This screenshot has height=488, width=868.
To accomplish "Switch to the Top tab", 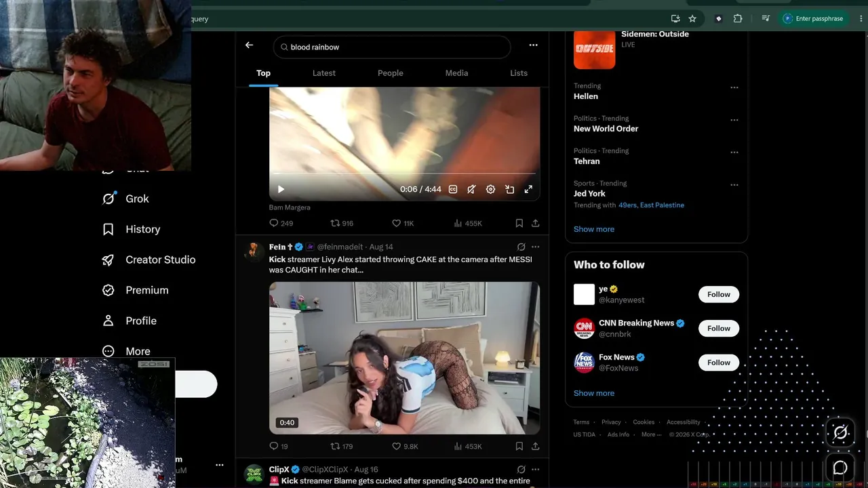I will click(x=263, y=73).
